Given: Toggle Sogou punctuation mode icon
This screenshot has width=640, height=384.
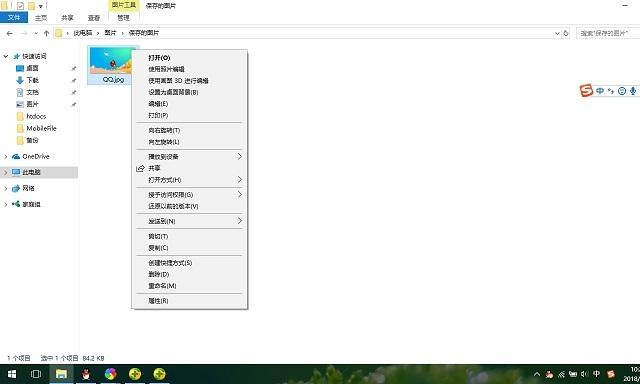Looking at the screenshot, I should coord(611,91).
